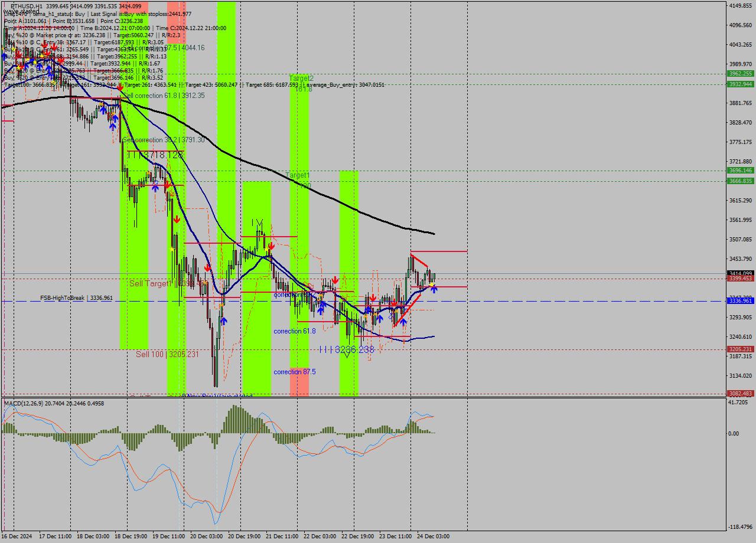Click the blue buy arrow under latest candle

(x=434, y=290)
